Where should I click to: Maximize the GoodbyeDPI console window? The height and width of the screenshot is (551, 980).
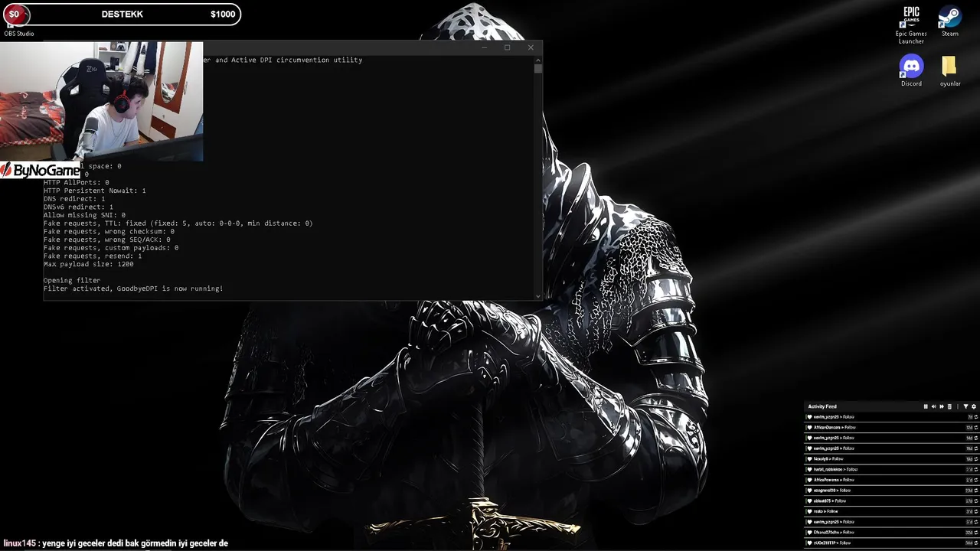click(x=507, y=47)
